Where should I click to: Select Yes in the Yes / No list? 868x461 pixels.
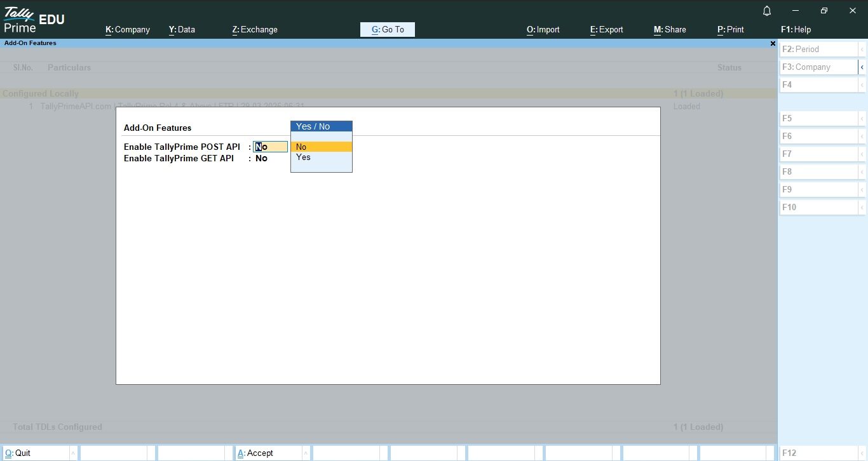coord(322,157)
